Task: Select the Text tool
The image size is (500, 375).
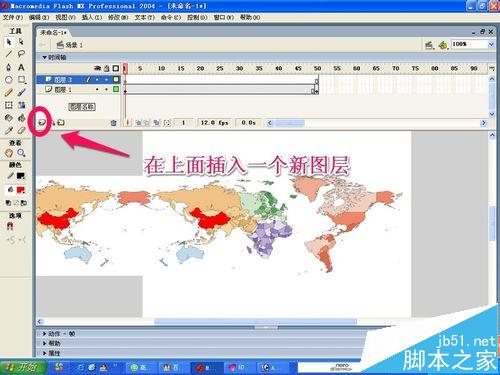Action: (x=21, y=67)
